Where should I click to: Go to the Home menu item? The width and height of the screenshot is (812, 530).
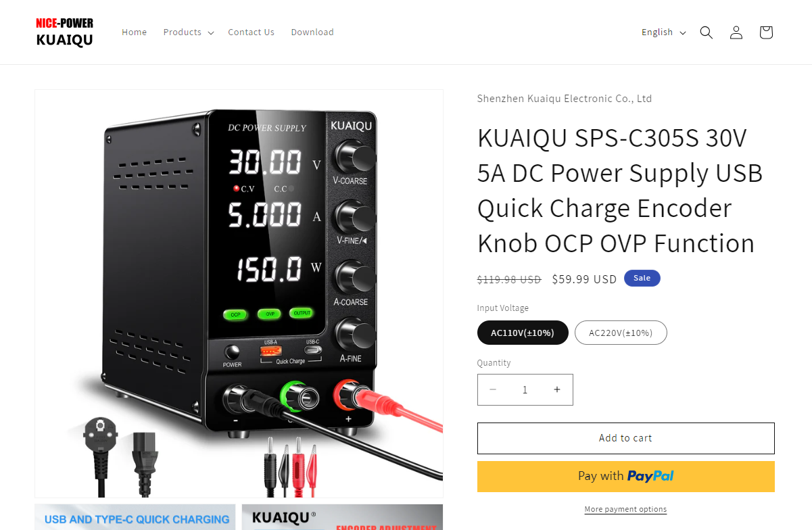pyautogui.click(x=134, y=32)
